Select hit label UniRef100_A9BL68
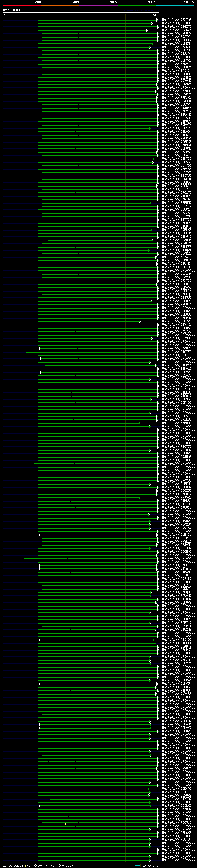 177,230
